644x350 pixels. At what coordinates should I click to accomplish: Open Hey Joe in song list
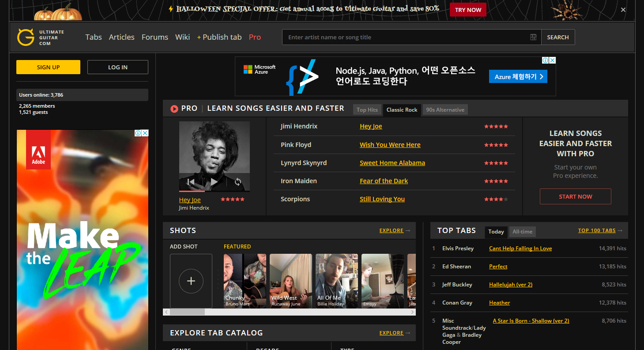click(371, 126)
